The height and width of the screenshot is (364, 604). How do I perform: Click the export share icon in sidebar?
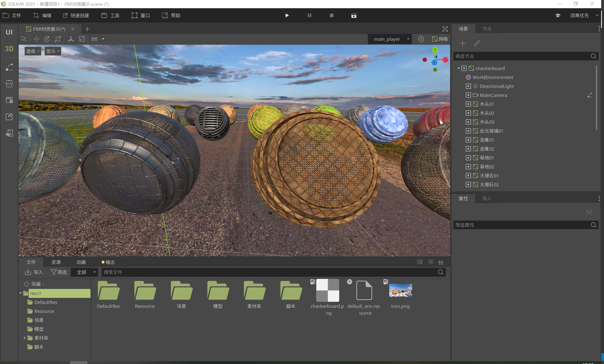pos(9,117)
